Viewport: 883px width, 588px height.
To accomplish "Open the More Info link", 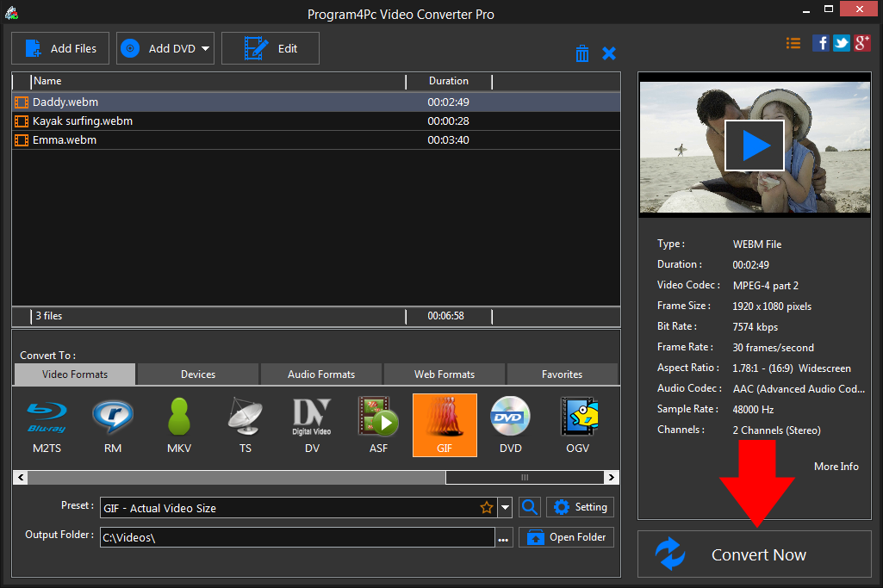I will pos(836,466).
